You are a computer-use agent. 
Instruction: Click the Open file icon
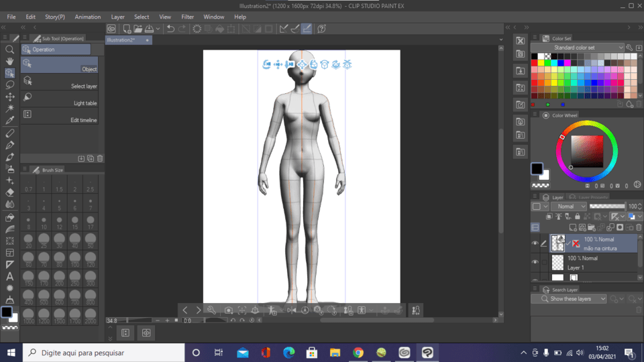coord(138,29)
